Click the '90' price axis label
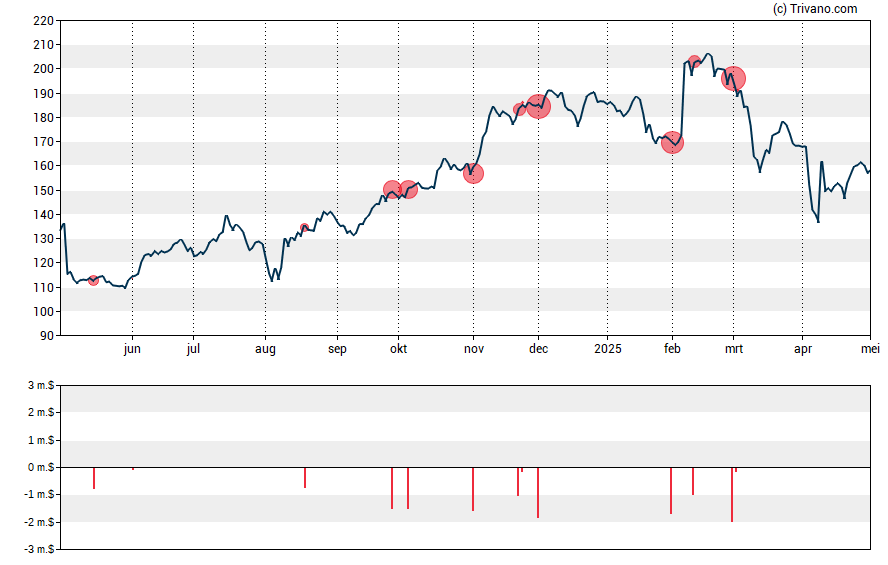888x565 pixels. [x=47, y=336]
